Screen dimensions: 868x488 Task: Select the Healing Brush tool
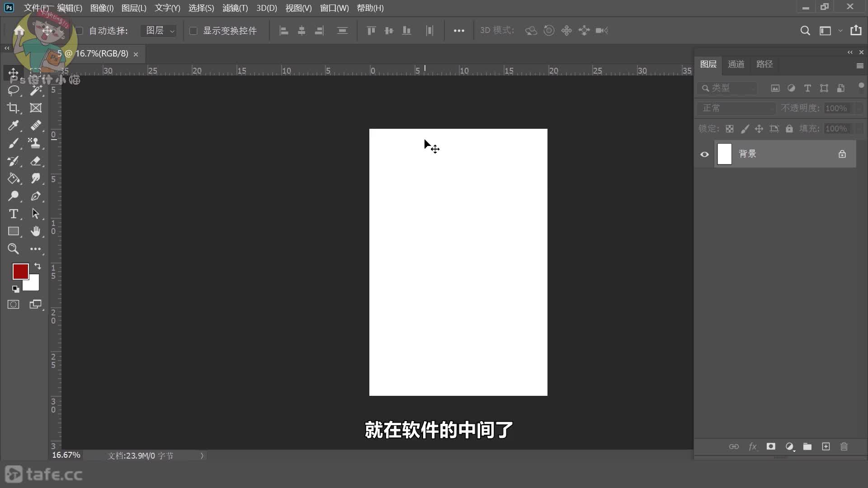tap(36, 126)
